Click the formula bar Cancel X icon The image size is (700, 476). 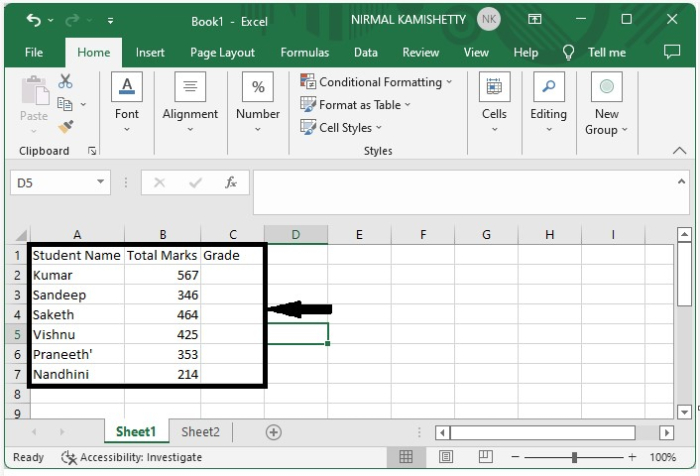[x=159, y=182]
